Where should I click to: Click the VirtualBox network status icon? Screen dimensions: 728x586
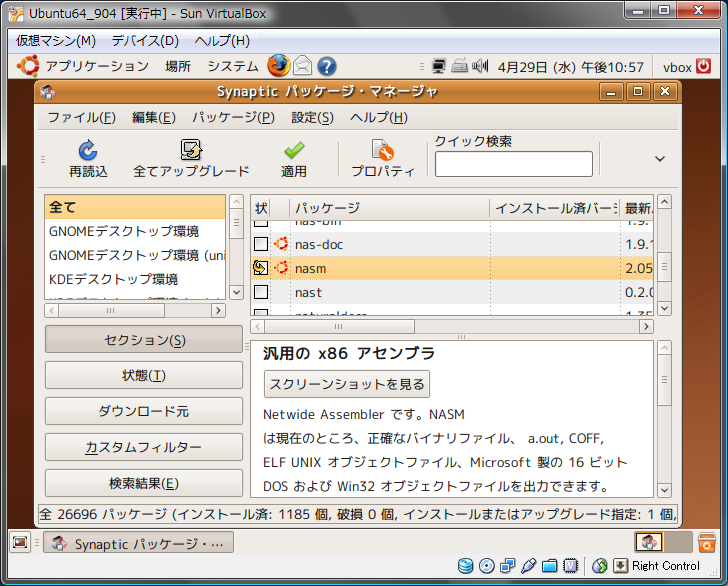507,566
